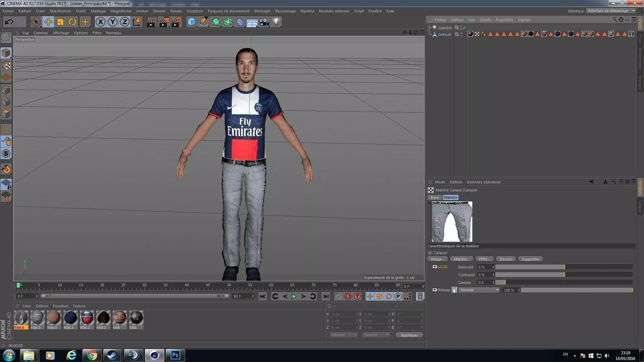The height and width of the screenshot is (362, 644).
Task: Enable Snap S icon
Action: [6, 154]
